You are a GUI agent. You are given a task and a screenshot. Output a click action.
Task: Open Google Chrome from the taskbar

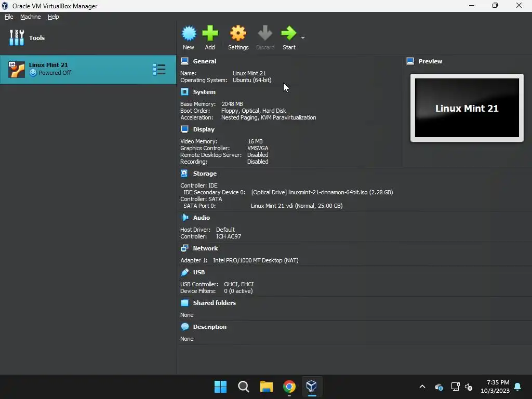[x=289, y=387]
